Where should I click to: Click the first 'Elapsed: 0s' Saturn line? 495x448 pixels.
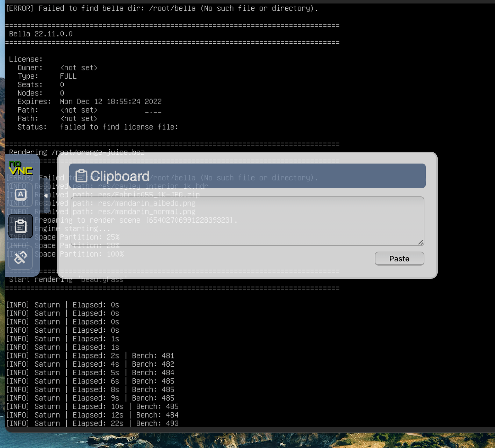tap(63, 305)
